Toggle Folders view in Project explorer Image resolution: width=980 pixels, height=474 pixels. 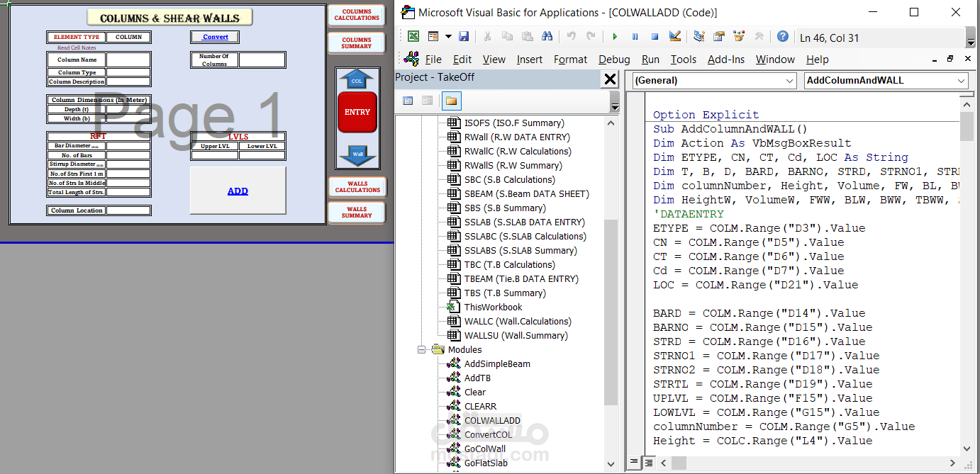coord(451,101)
